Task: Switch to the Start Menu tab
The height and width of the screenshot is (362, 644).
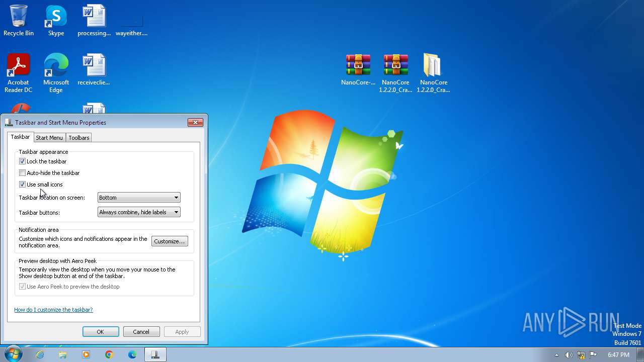Action: coord(49,138)
